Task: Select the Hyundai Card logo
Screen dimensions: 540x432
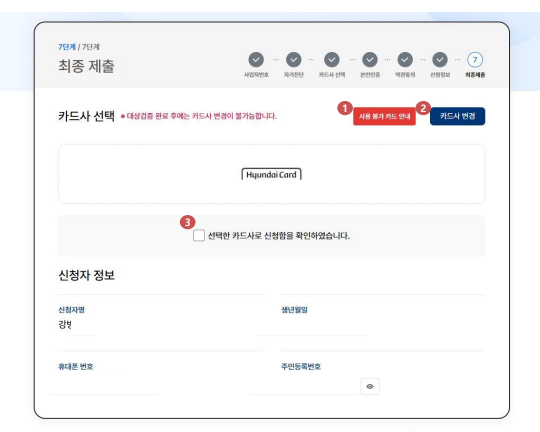Action: [271, 174]
